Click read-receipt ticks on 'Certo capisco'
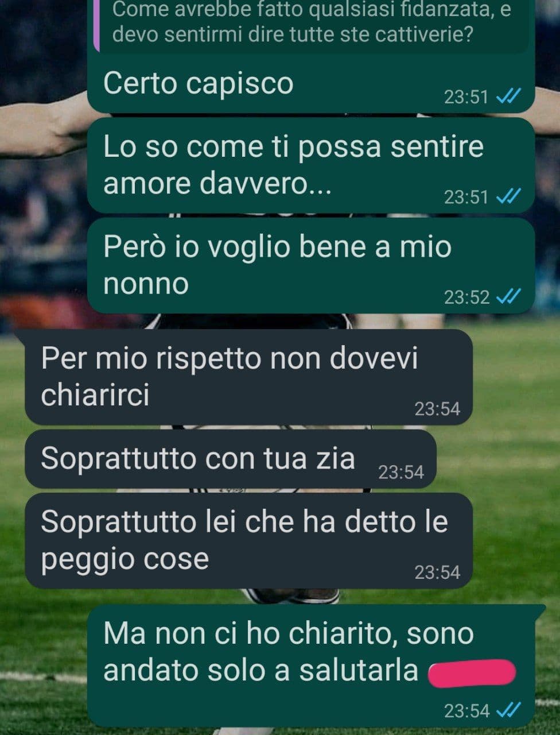 pos(508,96)
